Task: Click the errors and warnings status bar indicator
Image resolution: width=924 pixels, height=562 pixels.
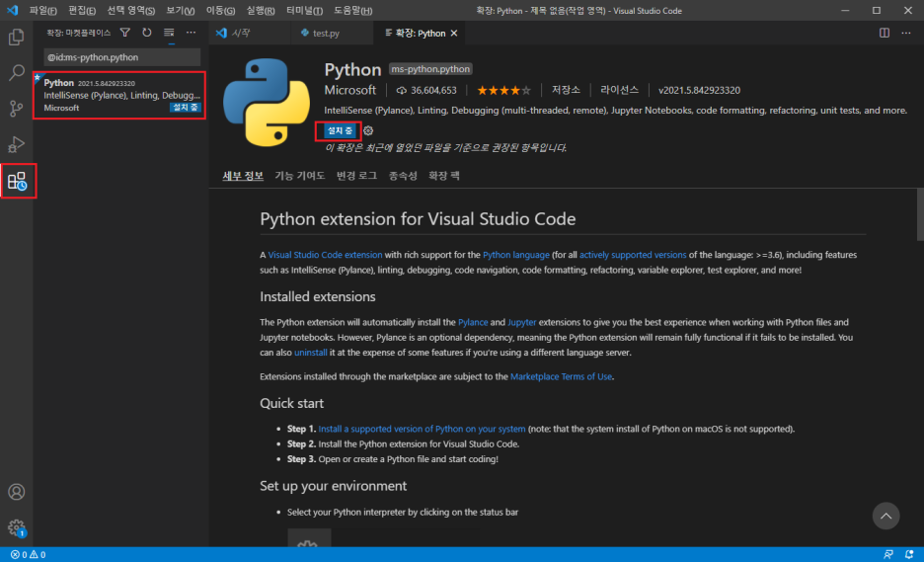Action: (x=28, y=555)
